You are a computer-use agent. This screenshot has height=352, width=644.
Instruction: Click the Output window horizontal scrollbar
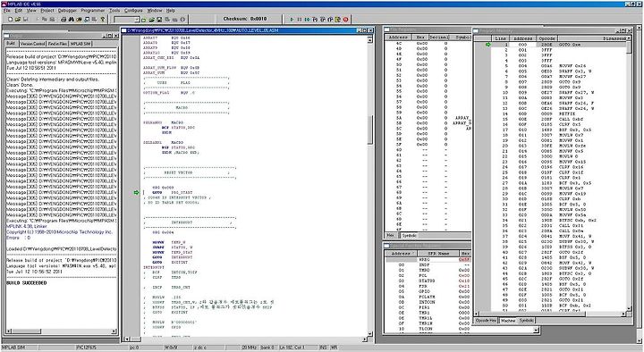tap(62, 331)
